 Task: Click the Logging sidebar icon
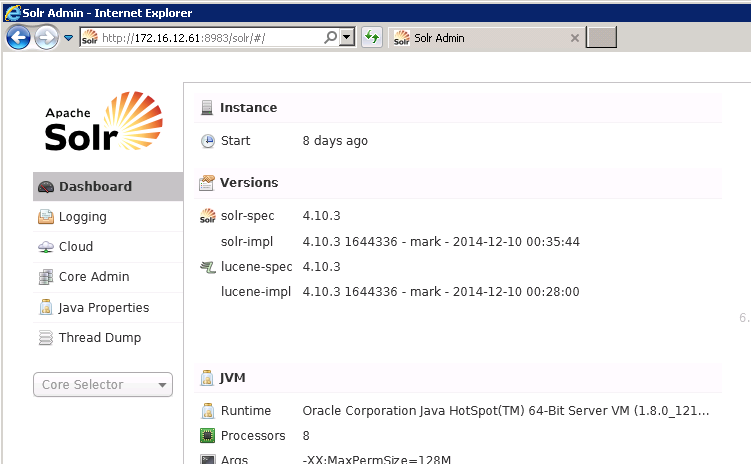coord(45,217)
